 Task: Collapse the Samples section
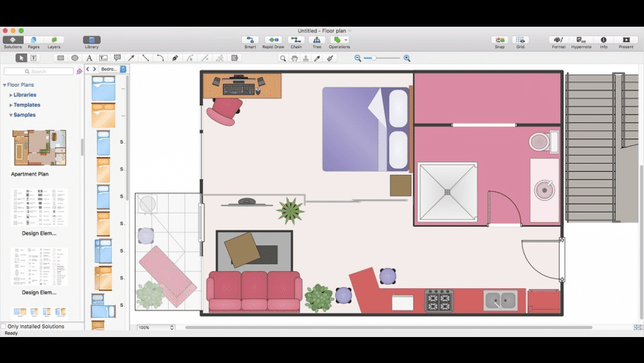point(11,115)
